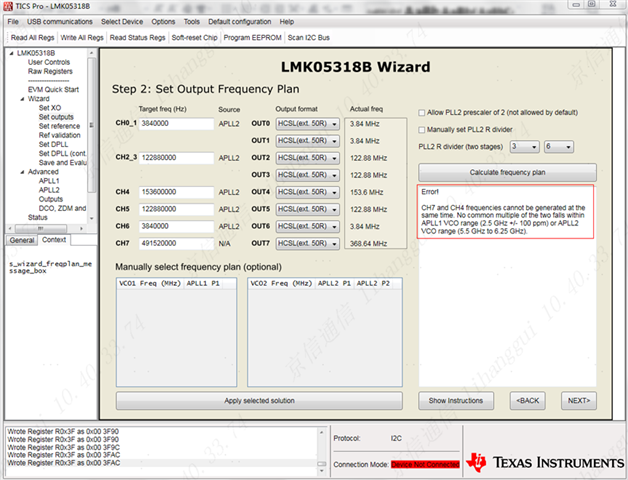Select Ref validation wizard step
Viewport: 628px width, 480px height.
[x=59, y=135]
